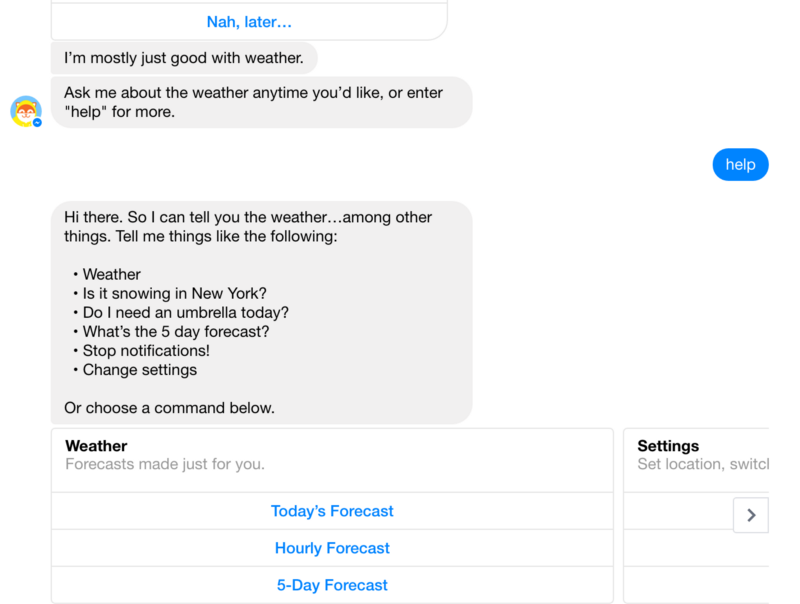Open the Settings card title
800x604 pixels.
tap(668, 446)
